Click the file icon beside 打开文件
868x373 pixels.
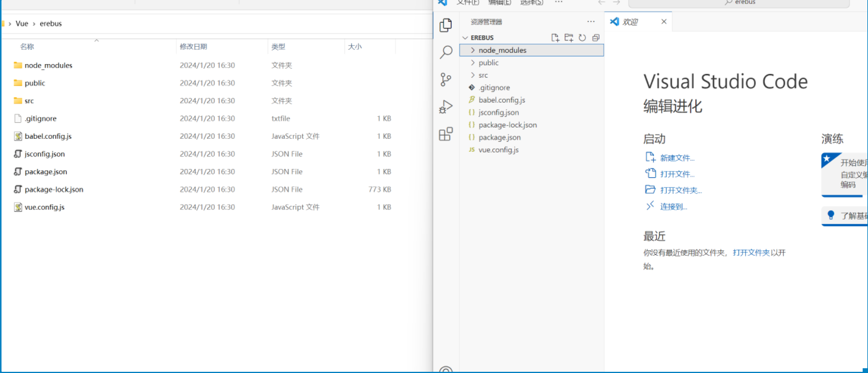(x=650, y=174)
